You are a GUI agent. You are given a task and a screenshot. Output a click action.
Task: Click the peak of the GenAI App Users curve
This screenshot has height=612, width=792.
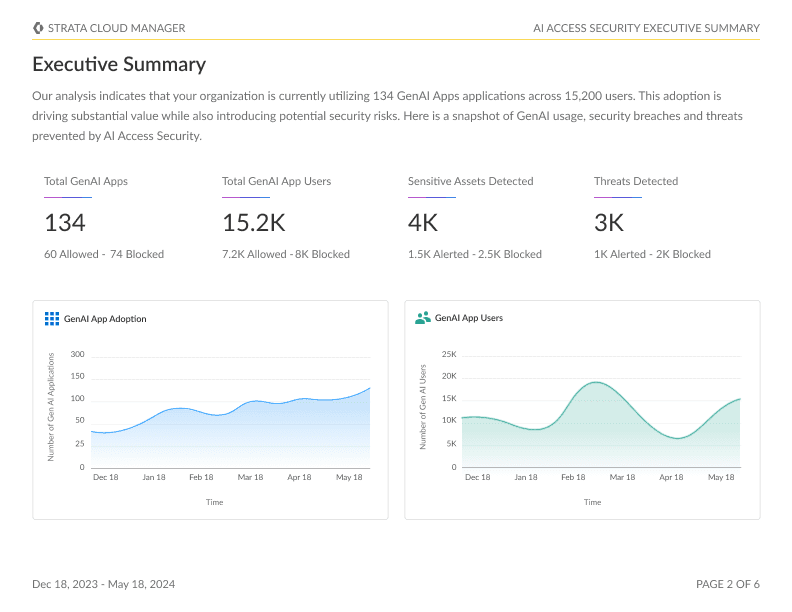click(x=597, y=382)
